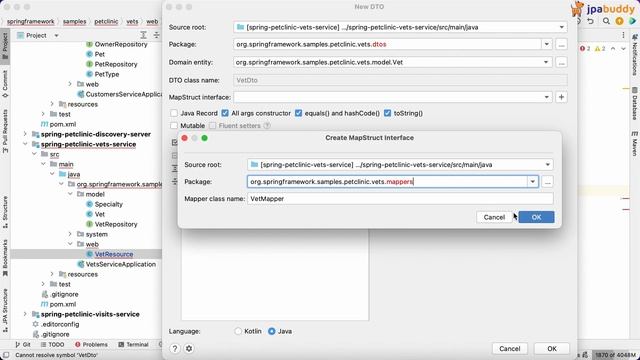
Task: Open Problems tab in bottom bar
Action: coord(91,344)
